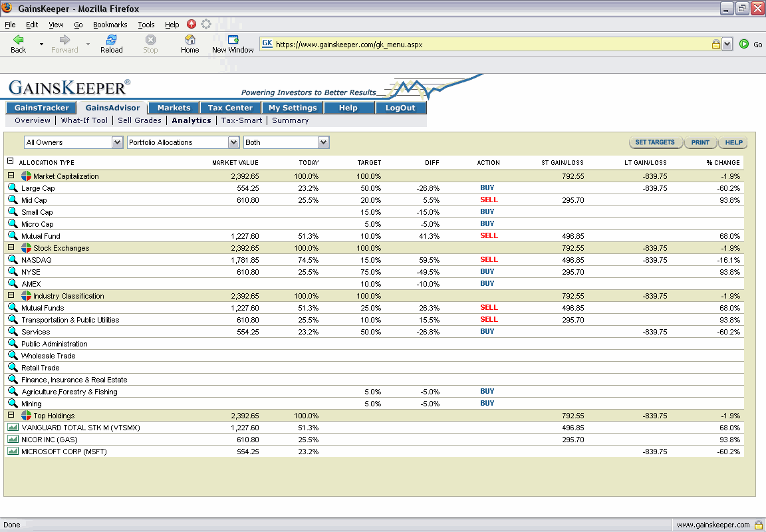This screenshot has width=766, height=532.
Task: Switch to the Tax Center tab
Action: pos(231,107)
